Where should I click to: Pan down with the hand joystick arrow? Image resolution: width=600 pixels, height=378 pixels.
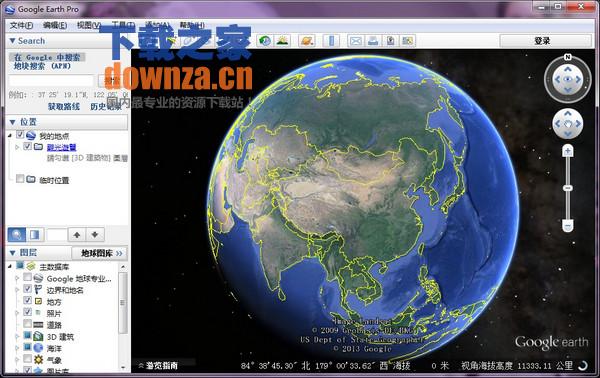(x=568, y=134)
